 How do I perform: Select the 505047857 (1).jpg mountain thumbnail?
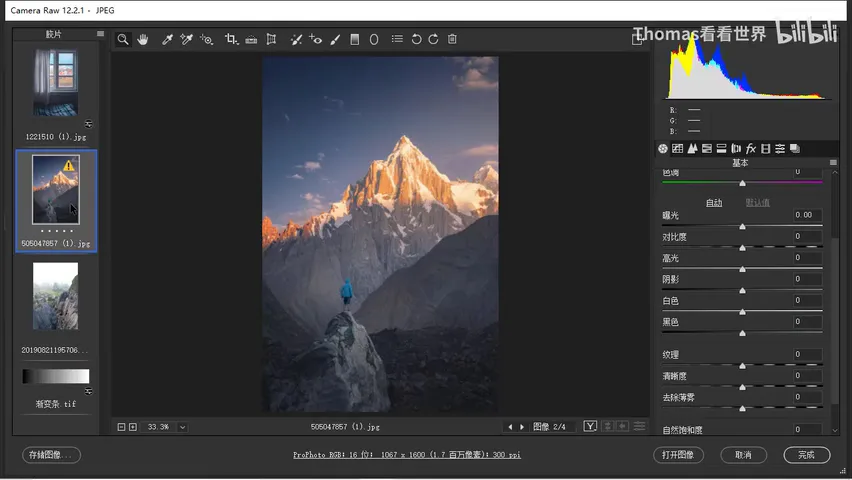56,190
